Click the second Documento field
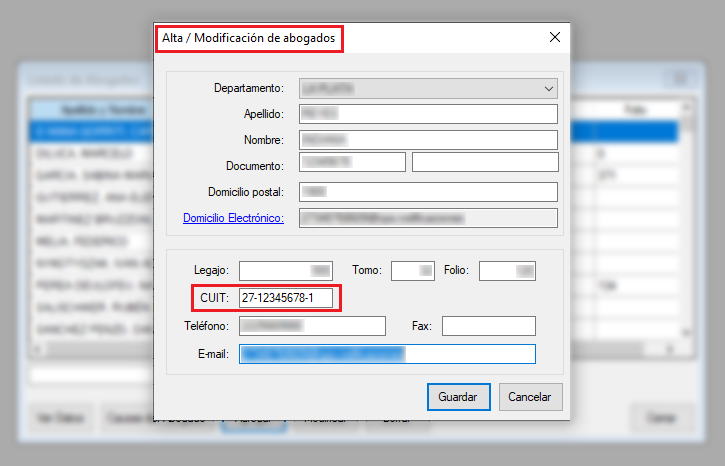The image size is (725, 466). point(485,162)
